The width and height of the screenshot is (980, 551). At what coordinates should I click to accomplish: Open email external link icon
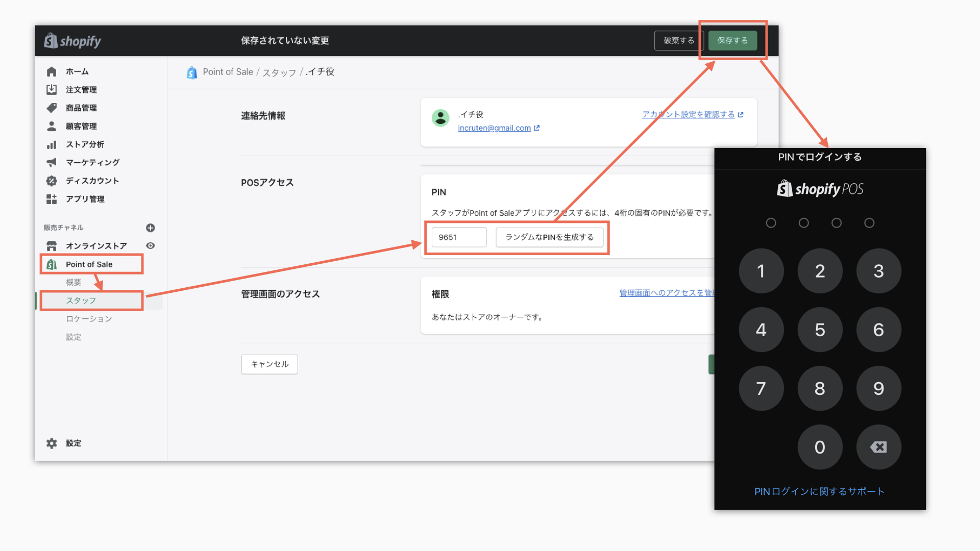tap(536, 128)
